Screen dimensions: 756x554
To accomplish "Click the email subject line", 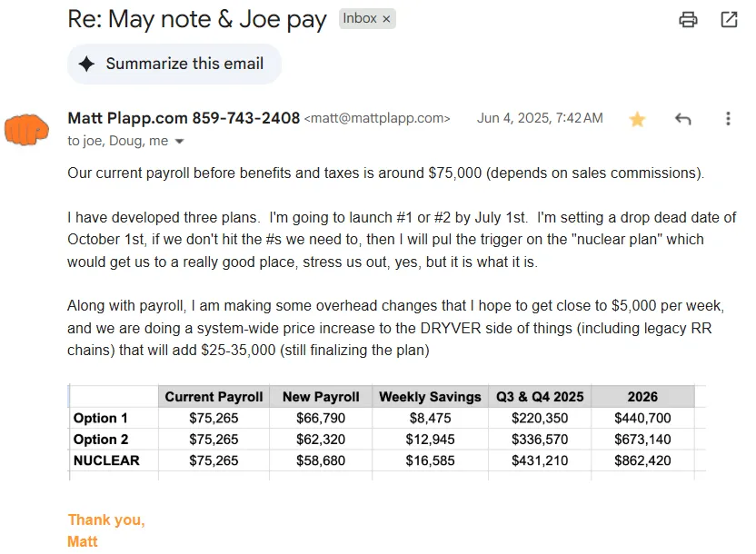I will (197, 21).
